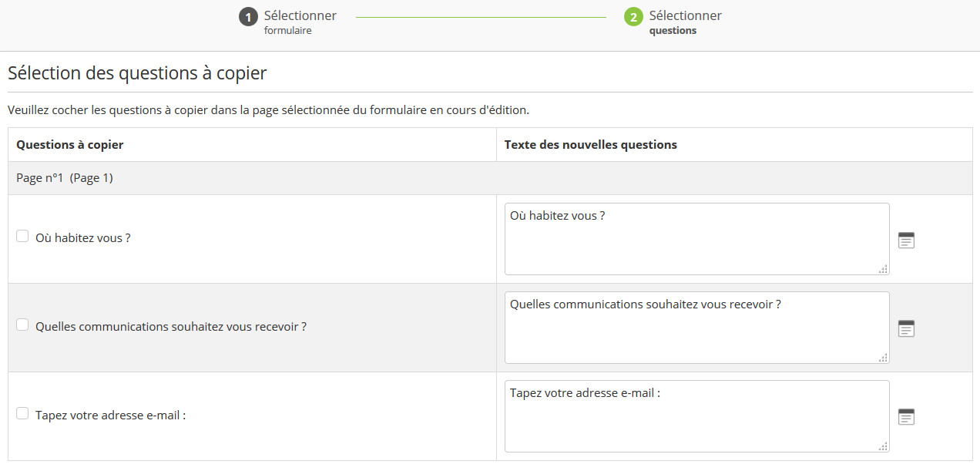This screenshot has width=980, height=471.
Task: Enable the 'Tapez votre adresse e-mail' checkbox
Action: [22, 414]
